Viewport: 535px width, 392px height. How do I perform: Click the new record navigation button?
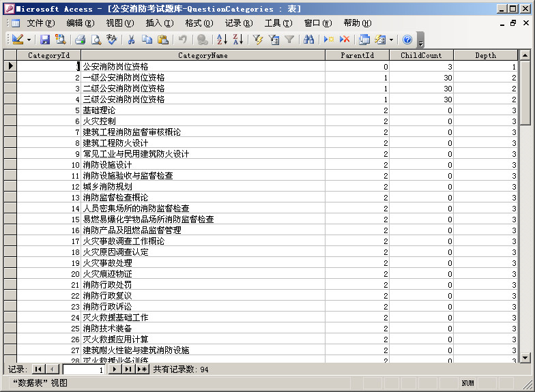[x=142, y=370]
